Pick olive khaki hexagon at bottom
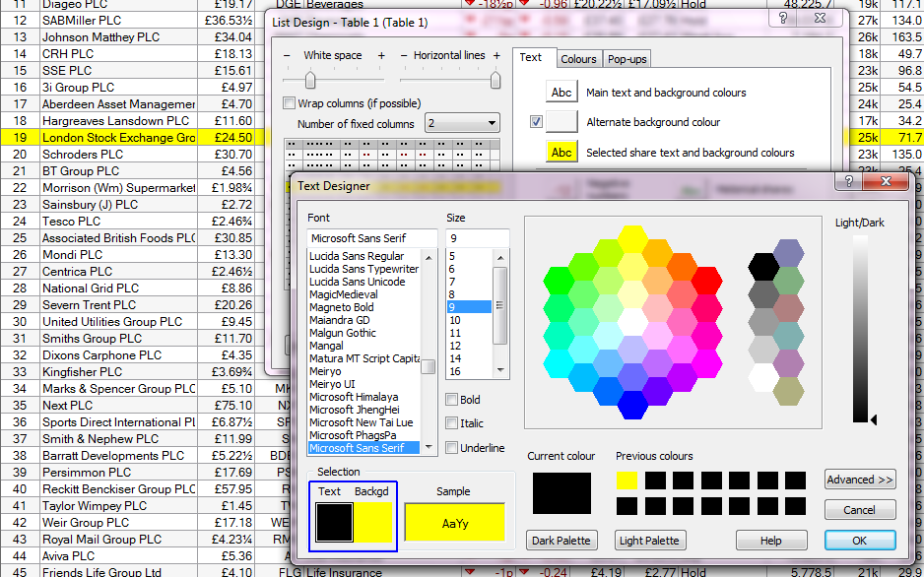Screen dimensions: 924x577 coord(788,391)
